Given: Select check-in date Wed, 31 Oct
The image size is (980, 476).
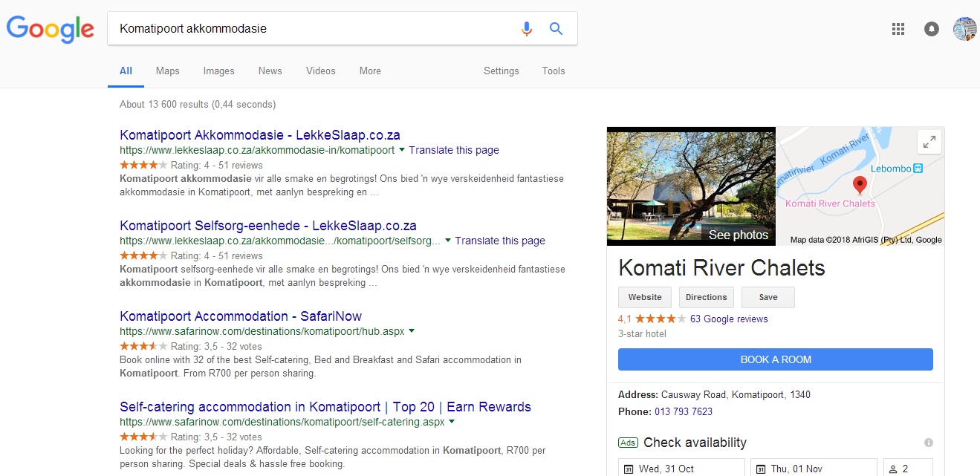Looking at the screenshot, I should pyautogui.click(x=681, y=468).
